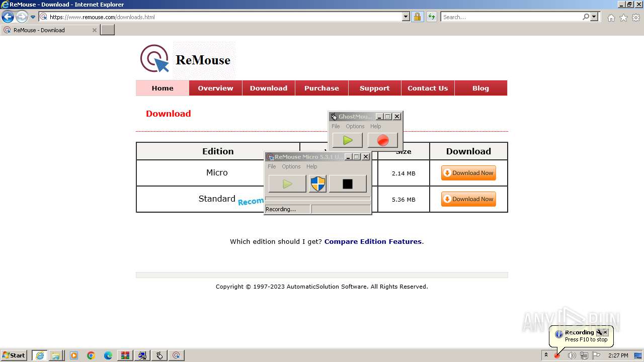Click the ReMouse logo image
Screen dimensions: 644x362
(185, 59)
